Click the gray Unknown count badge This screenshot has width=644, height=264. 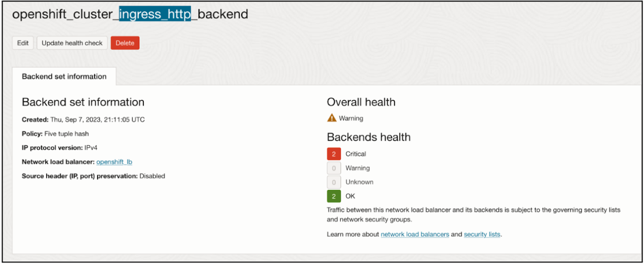334,182
